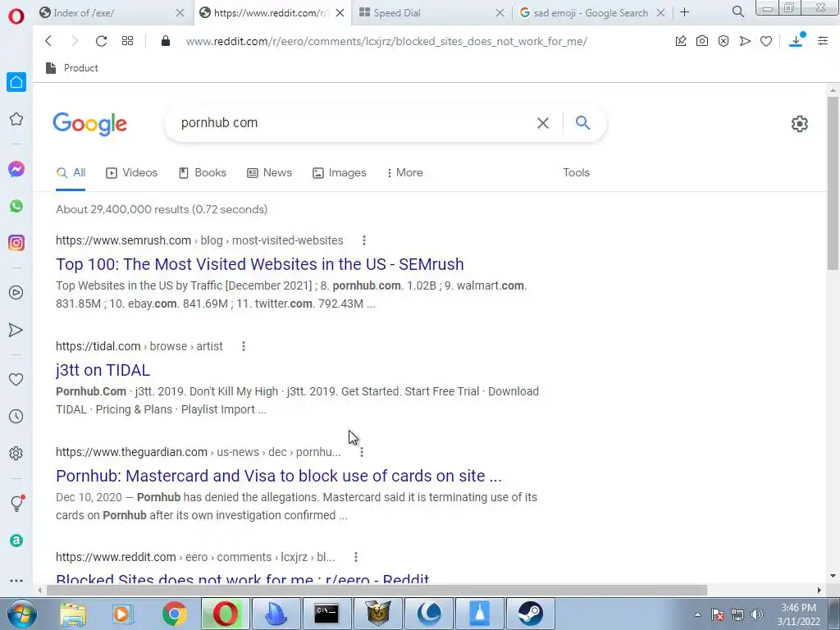Add page to bookmarks heart icon
The height and width of the screenshot is (630, 840).
(766, 41)
